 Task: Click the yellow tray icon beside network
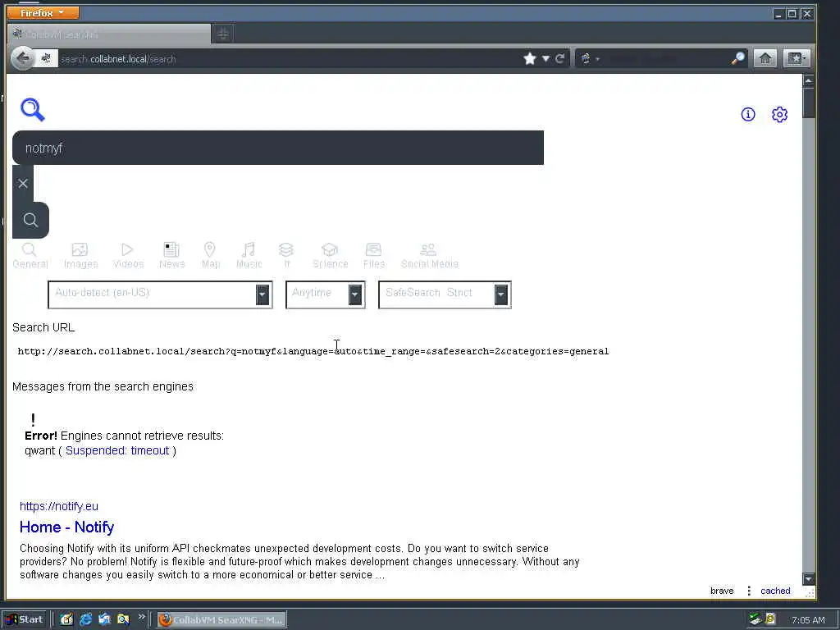[x=770, y=619]
